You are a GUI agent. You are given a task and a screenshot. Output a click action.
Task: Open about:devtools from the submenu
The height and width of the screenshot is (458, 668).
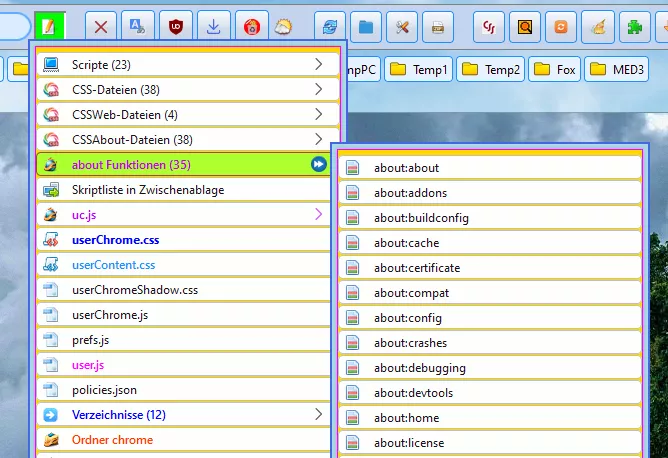pyautogui.click(x=490, y=393)
